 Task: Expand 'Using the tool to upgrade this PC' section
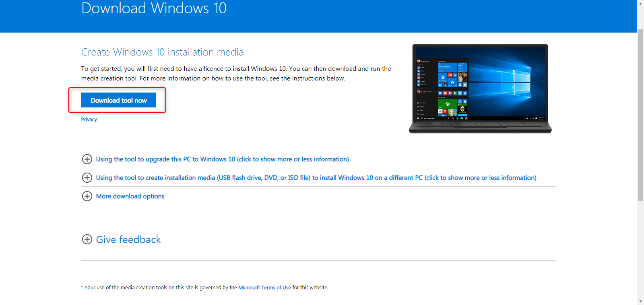(x=222, y=159)
